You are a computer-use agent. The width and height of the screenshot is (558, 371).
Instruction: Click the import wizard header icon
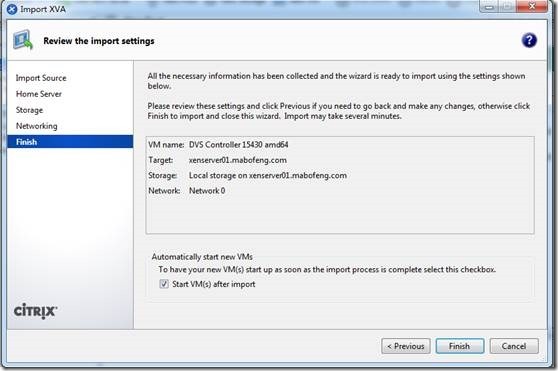[23, 40]
